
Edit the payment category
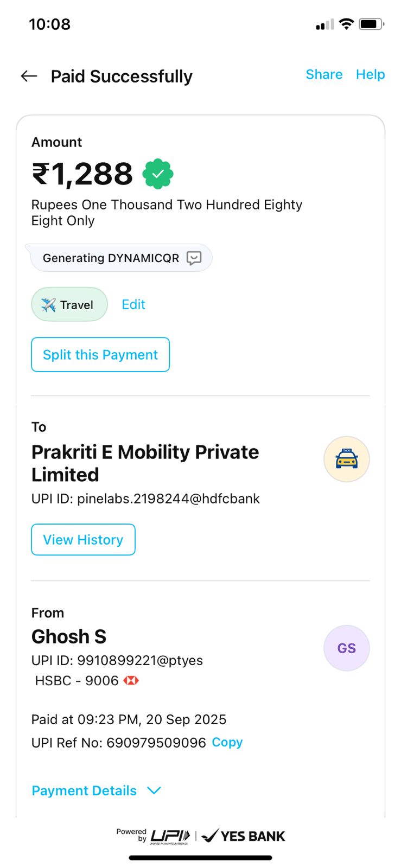133,304
